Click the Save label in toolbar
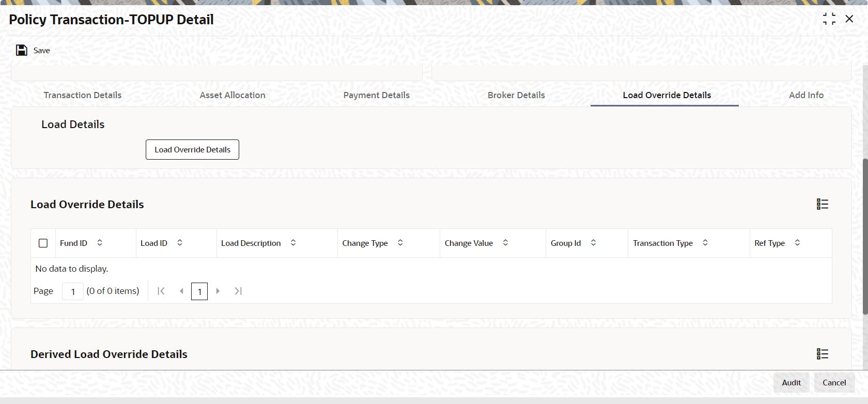The image size is (868, 404). [x=42, y=50]
